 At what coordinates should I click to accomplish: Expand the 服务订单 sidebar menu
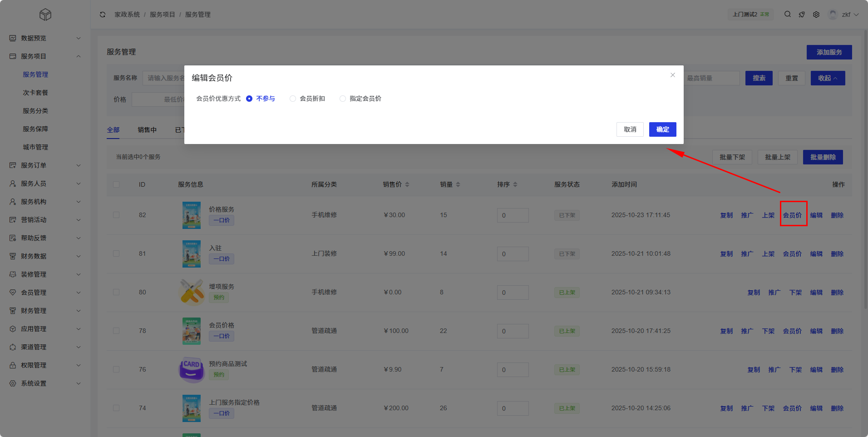pos(45,165)
